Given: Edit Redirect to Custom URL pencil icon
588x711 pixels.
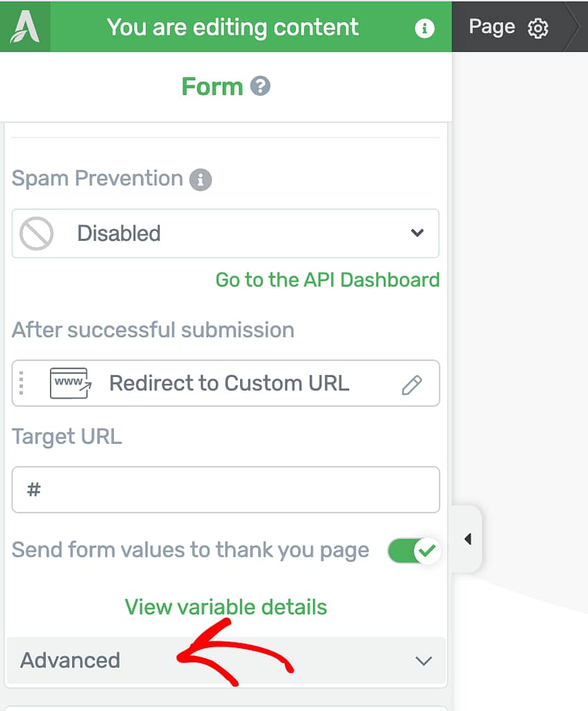Looking at the screenshot, I should pyautogui.click(x=412, y=385).
